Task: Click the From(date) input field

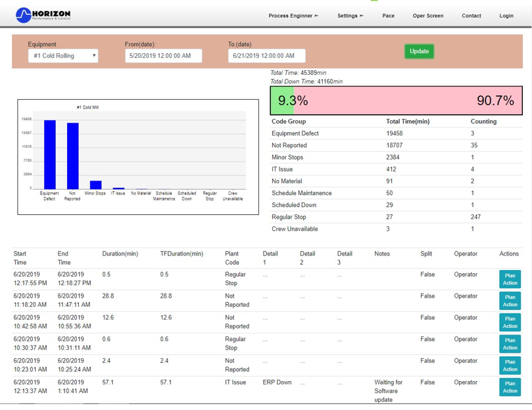Action: [x=164, y=56]
